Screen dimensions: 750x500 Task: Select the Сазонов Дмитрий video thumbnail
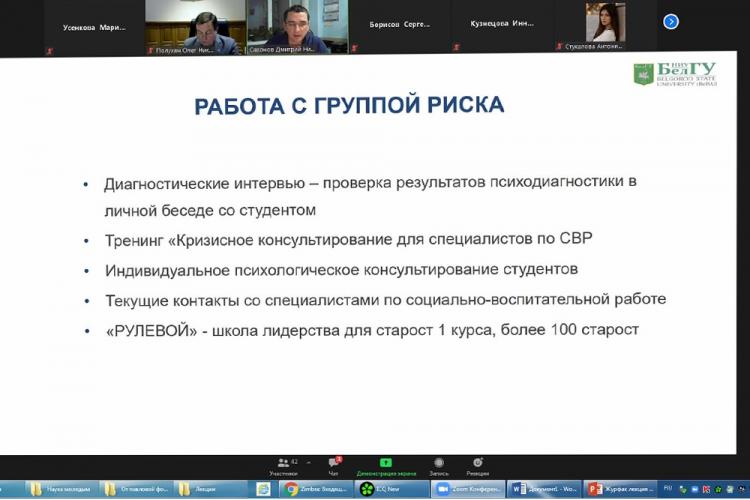click(298, 27)
